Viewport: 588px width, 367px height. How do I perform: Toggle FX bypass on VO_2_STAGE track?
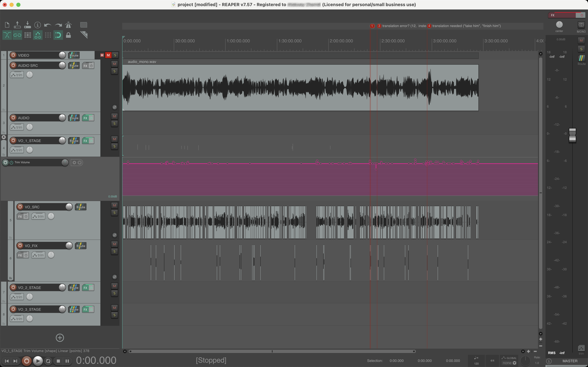pos(91,288)
